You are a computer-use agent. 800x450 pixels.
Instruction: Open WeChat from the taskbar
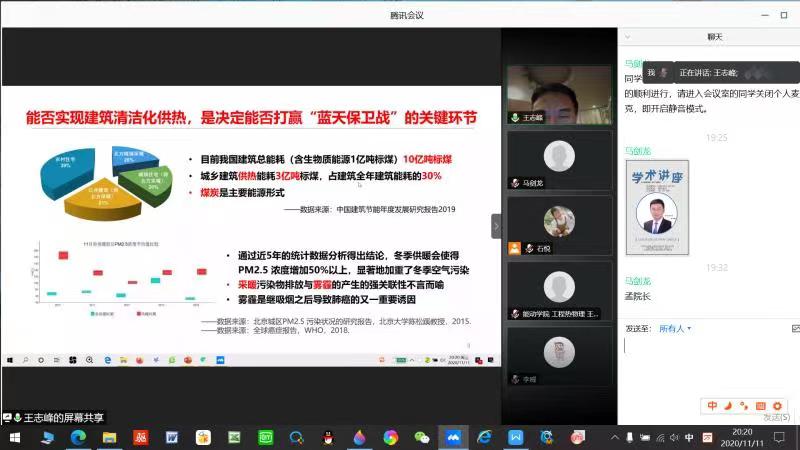coord(421,437)
